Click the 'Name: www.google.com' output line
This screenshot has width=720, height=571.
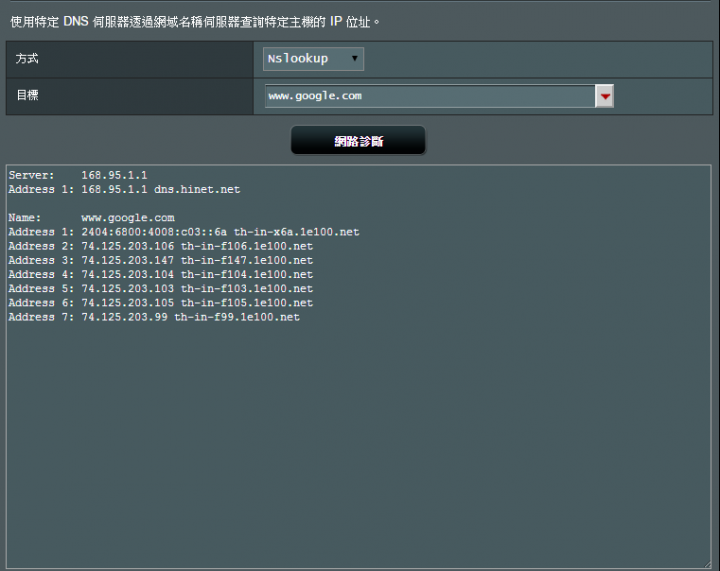click(x=91, y=218)
